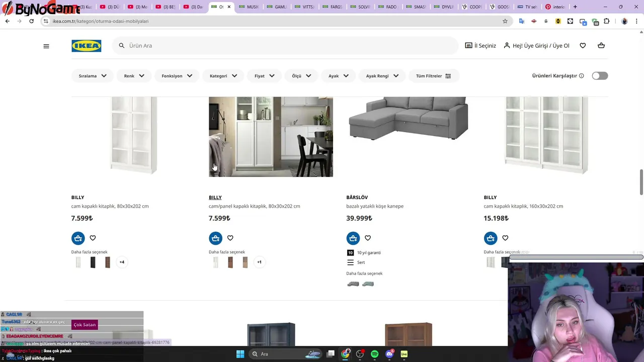Click the IKEA logo
This screenshot has width=644, height=362.
tap(86, 46)
